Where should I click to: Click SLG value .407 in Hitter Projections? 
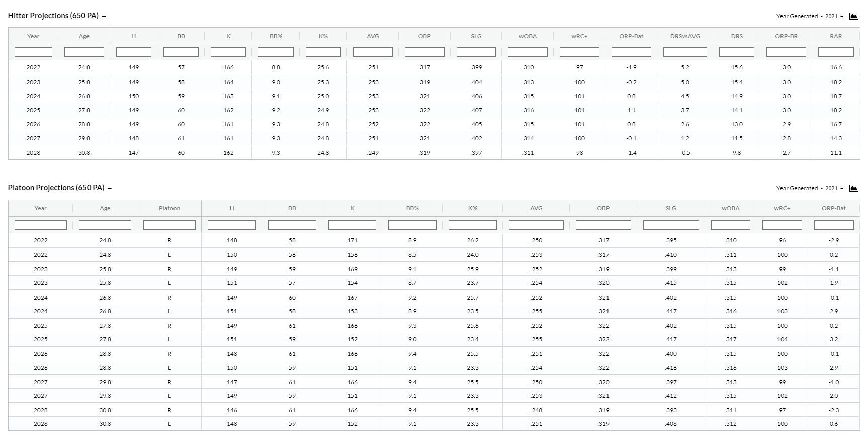point(476,110)
